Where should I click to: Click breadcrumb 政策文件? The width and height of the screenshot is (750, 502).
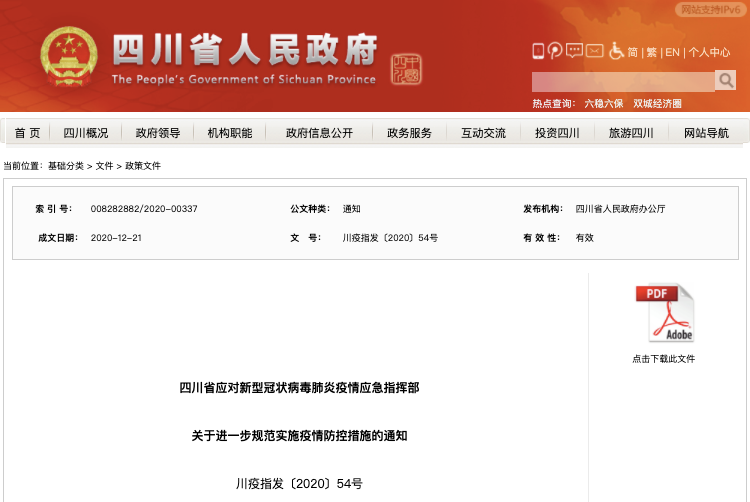(143, 166)
